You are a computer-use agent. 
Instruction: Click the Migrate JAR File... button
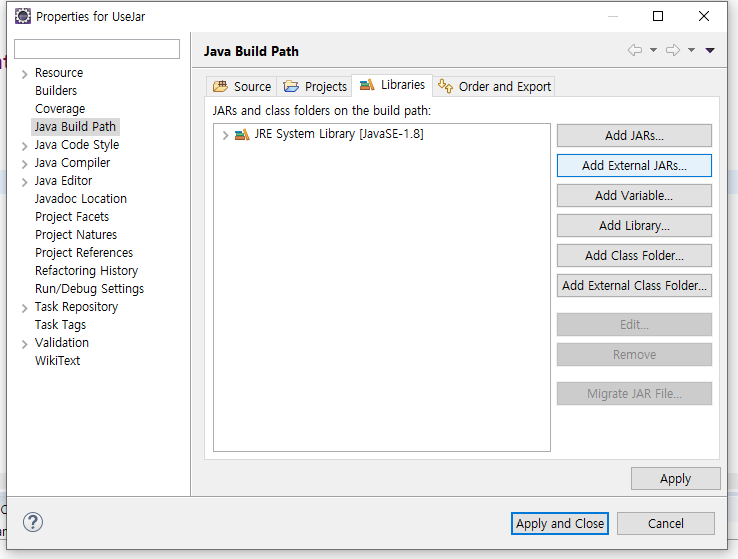634,393
